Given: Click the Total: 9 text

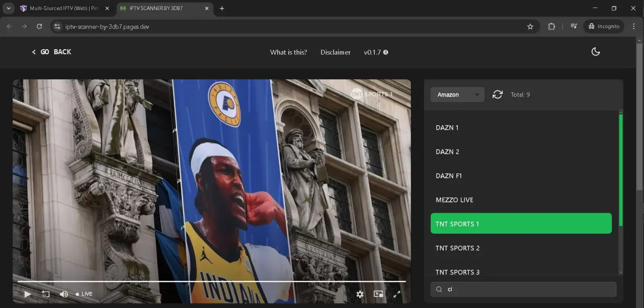Looking at the screenshot, I should point(520,94).
